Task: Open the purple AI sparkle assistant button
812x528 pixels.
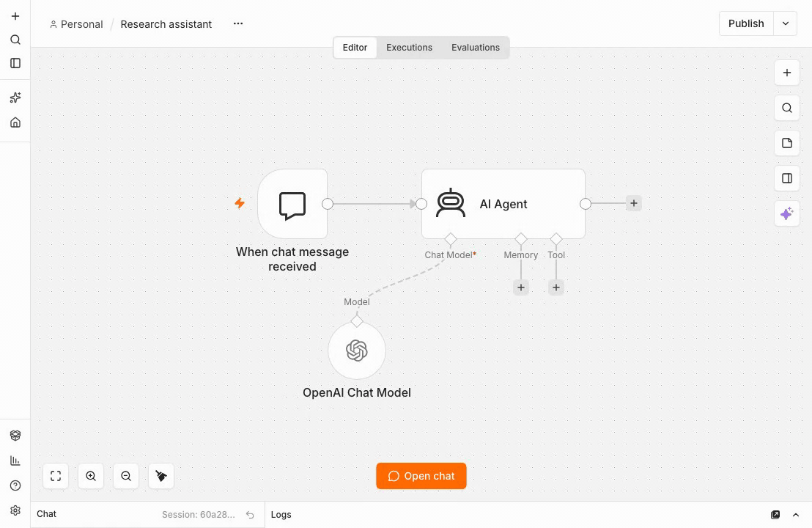Action: tap(786, 214)
